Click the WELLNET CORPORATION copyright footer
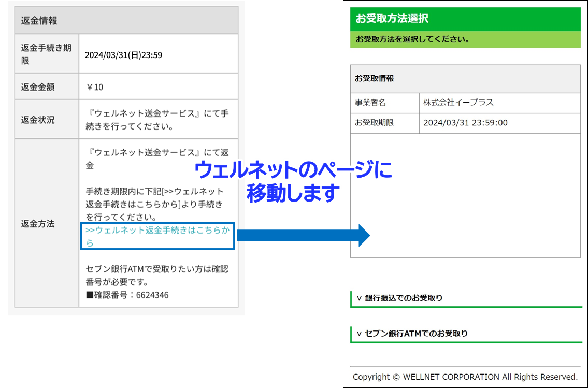 point(465,377)
